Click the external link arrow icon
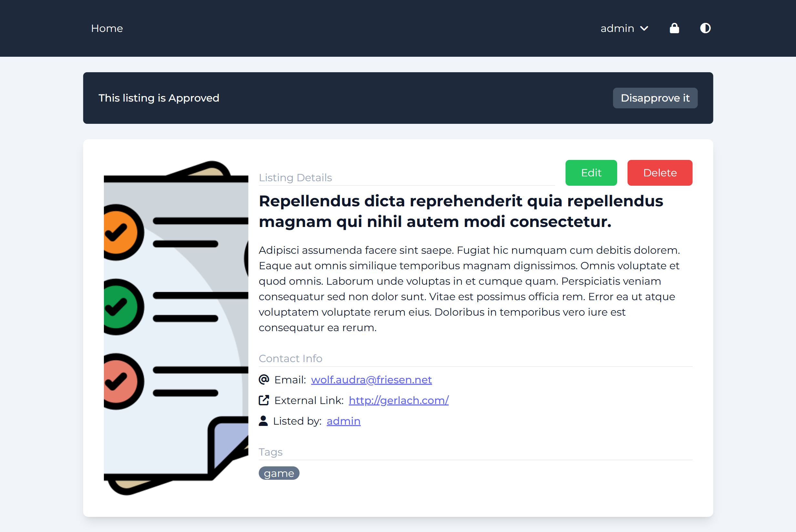796x532 pixels. pyautogui.click(x=264, y=400)
